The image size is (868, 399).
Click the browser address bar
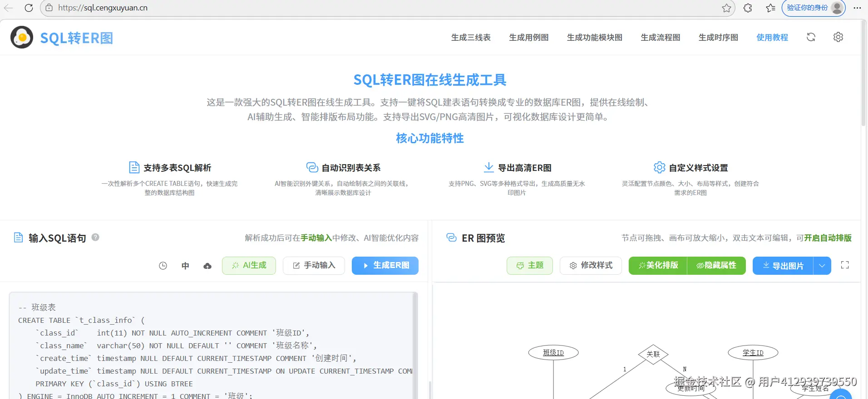388,8
